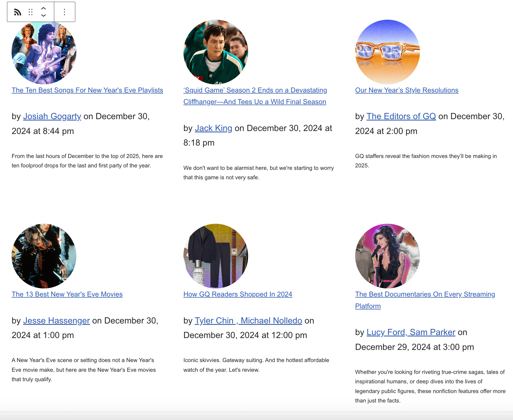
Task: Click the Squid Game green tracksuit thumbnail
Action: [x=216, y=52]
